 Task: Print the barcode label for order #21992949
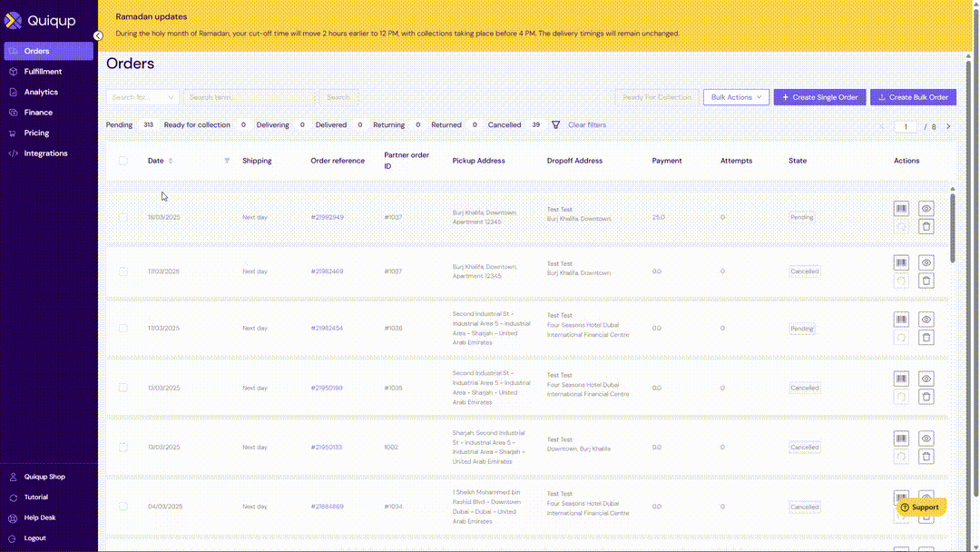901,208
